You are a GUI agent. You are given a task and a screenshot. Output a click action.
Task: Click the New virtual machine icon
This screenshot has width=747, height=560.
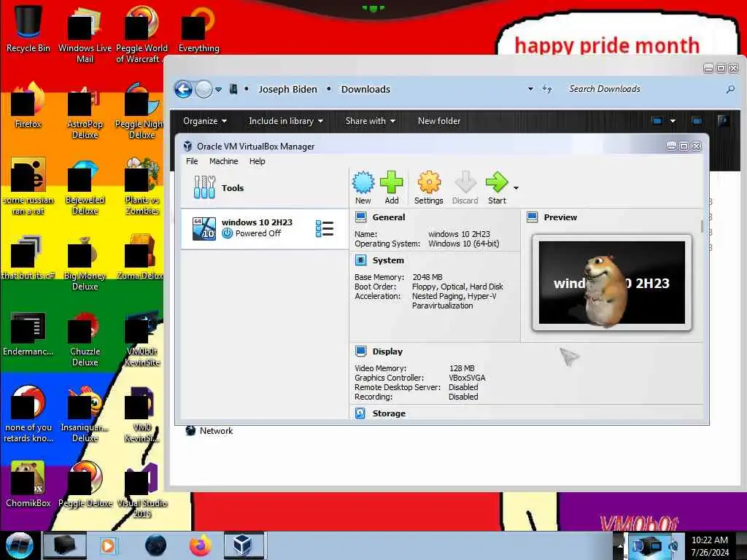[x=363, y=187]
